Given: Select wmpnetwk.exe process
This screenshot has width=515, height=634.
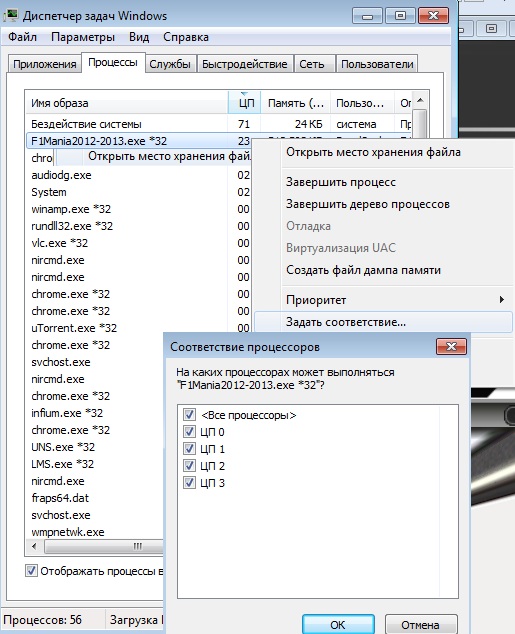Looking at the screenshot, I should pos(95,532).
